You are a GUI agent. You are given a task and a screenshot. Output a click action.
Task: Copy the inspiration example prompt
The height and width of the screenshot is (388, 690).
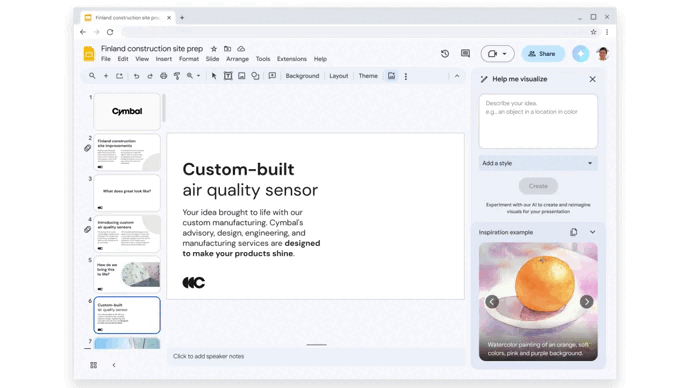(x=573, y=232)
